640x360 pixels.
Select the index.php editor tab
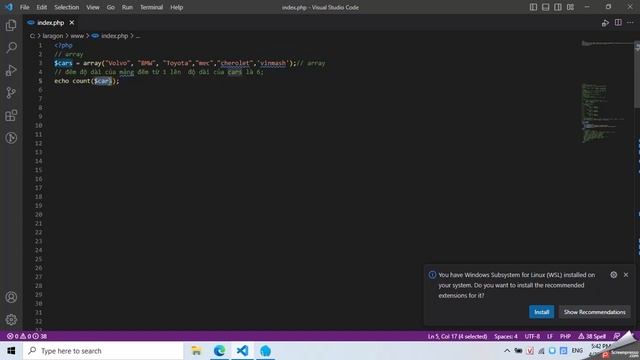tap(51, 23)
